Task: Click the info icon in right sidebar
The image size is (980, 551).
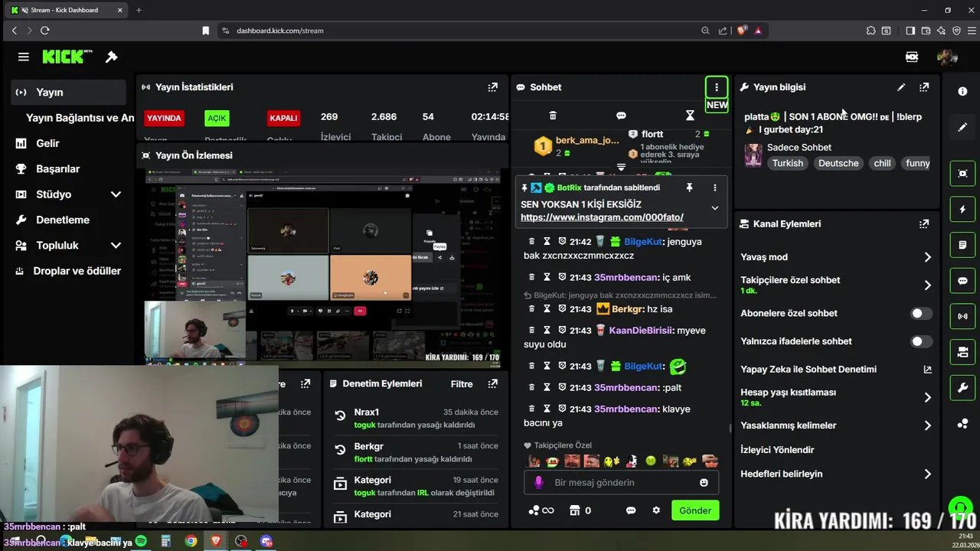Action: point(962,91)
